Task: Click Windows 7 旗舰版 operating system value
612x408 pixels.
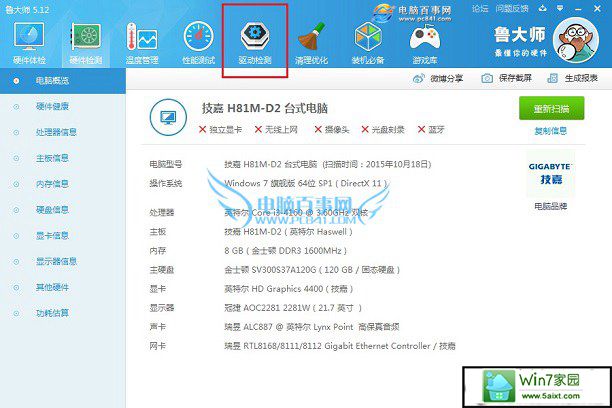Action: pos(306,183)
